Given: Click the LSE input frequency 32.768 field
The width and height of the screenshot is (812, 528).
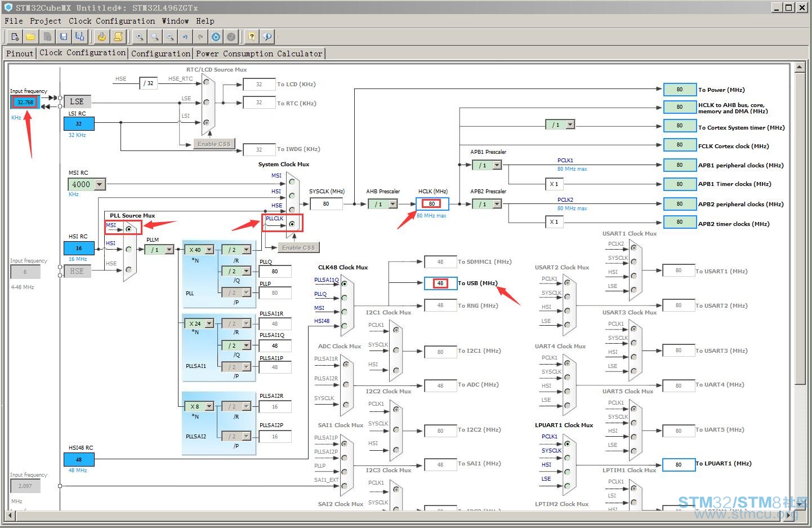Looking at the screenshot, I should click(25, 102).
